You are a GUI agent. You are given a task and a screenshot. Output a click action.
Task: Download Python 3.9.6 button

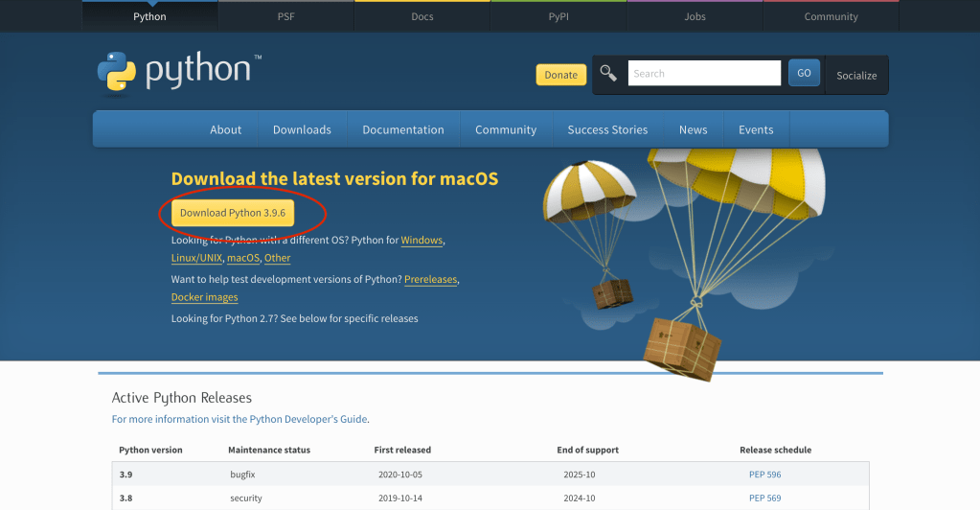(233, 213)
